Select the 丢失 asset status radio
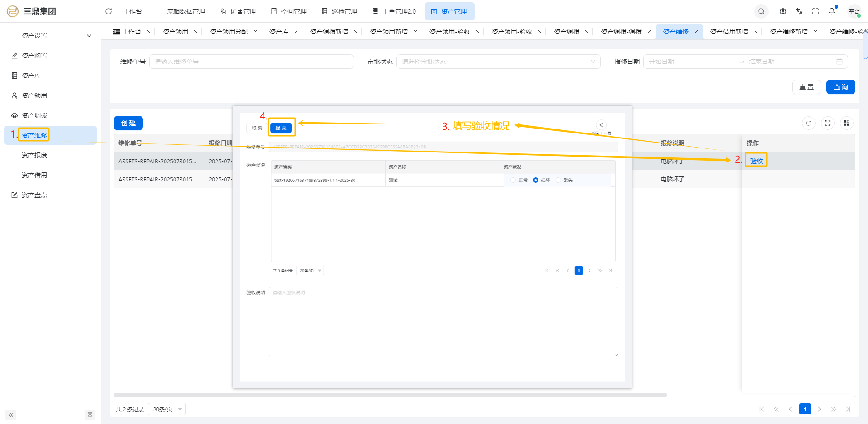Image resolution: width=868 pixels, height=424 pixels. (558, 180)
